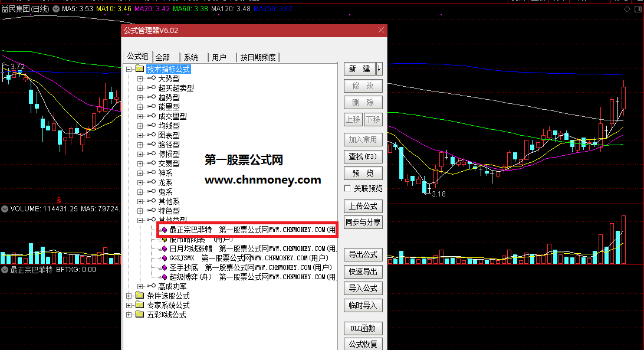Click the 删除 button

(363, 103)
